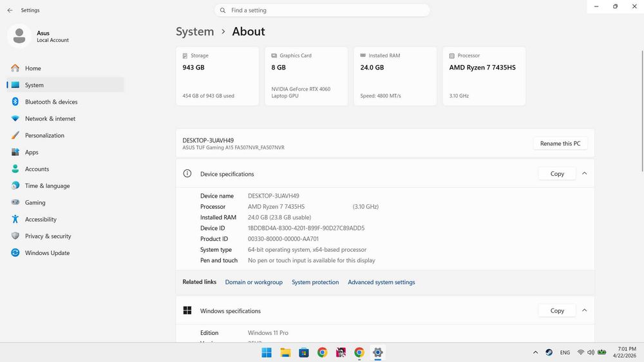The height and width of the screenshot is (362, 644).
Task: Click Rename this PC button
Action: (560, 144)
